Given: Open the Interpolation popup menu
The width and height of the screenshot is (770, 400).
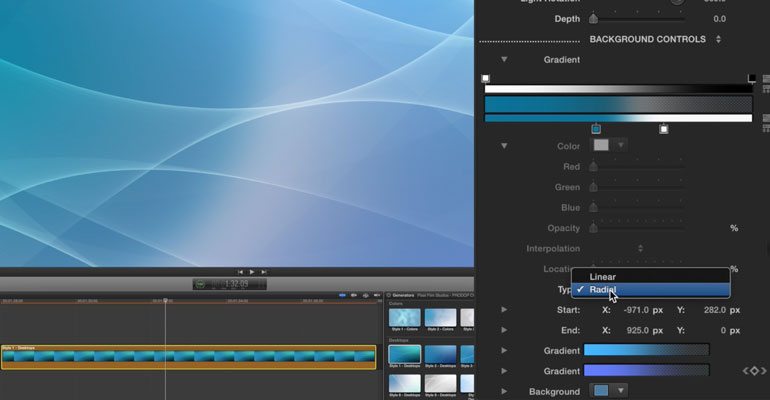Looking at the screenshot, I should 640,248.
